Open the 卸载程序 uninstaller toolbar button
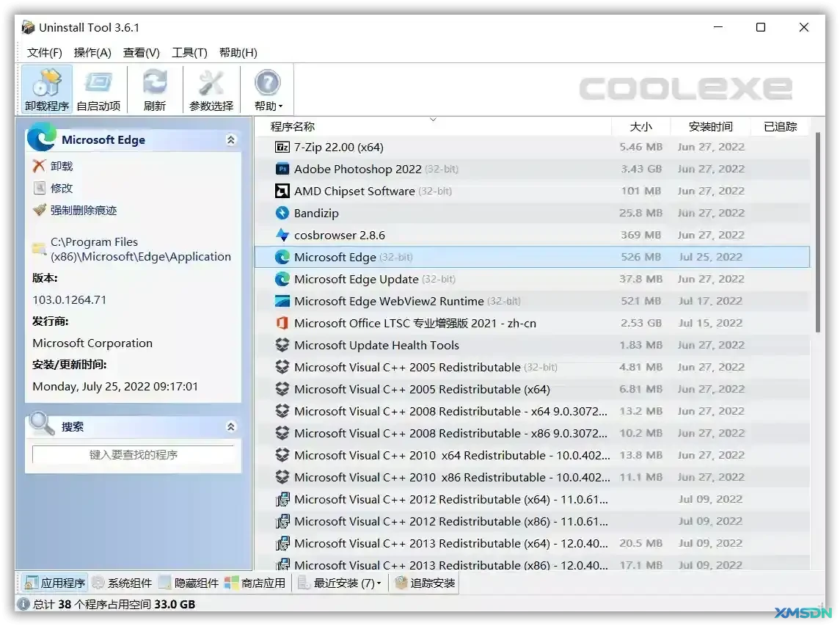The image size is (840, 626). (x=47, y=90)
